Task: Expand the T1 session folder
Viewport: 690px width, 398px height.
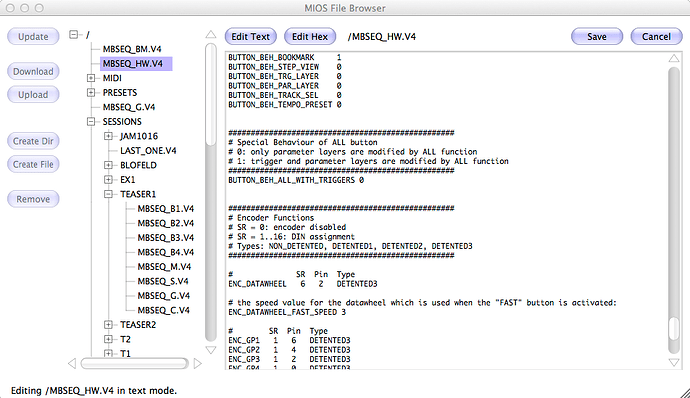Action: pos(108,353)
